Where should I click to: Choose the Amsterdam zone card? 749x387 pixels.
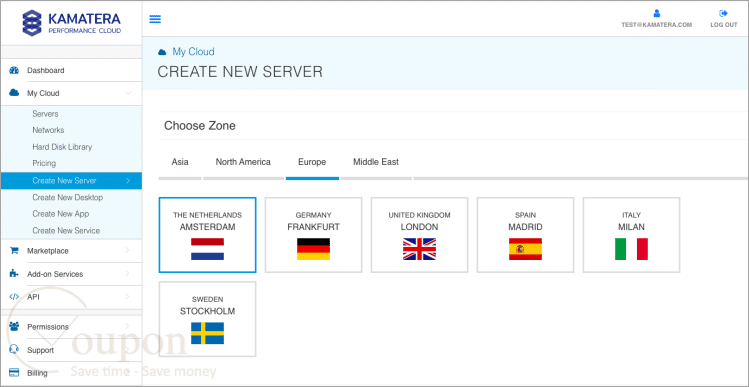click(207, 235)
